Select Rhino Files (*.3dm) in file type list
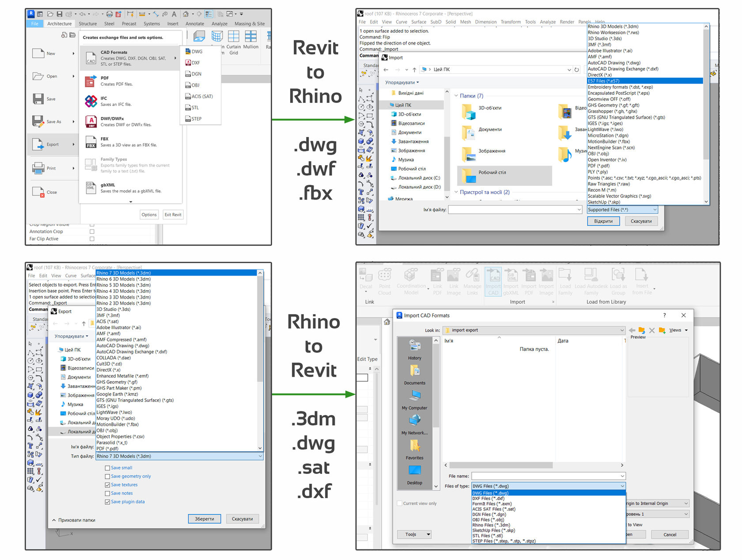Image resolution: width=742 pixels, height=560 pixels. tap(491, 525)
